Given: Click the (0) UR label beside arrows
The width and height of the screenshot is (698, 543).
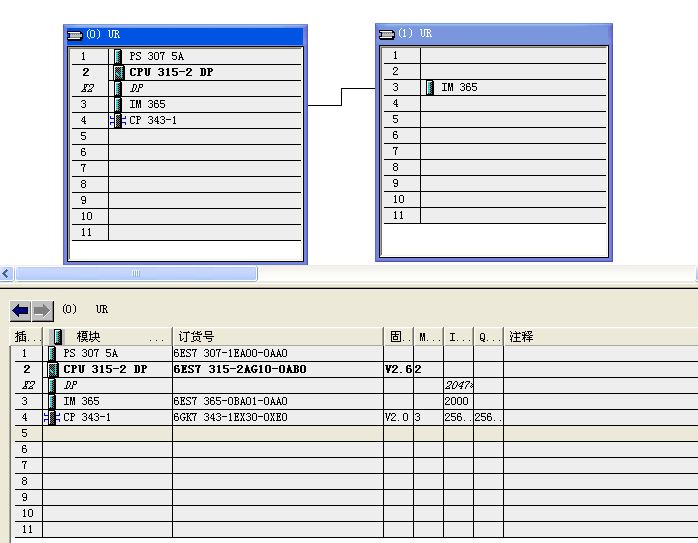Looking at the screenshot, I should (85, 309).
